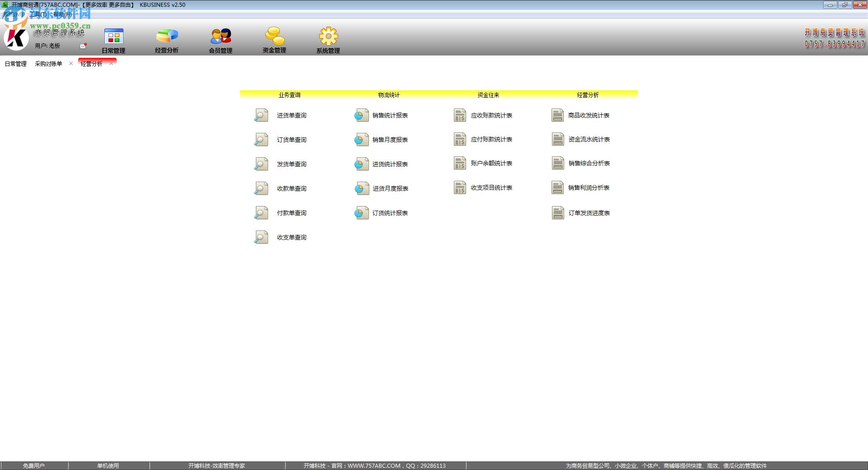Click the 经营分析 yellow column header
Screen dimensions: 868x470
click(x=588, y=95)
